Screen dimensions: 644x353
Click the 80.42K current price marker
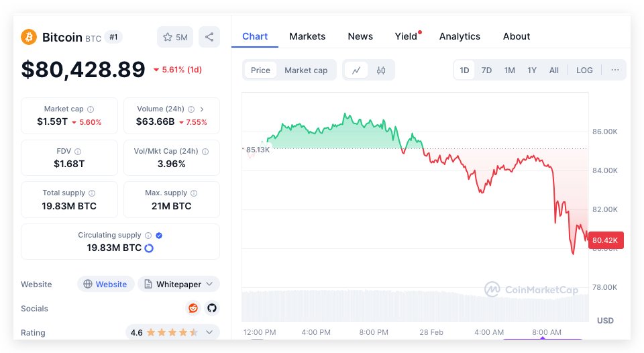(x=606, y=240)
